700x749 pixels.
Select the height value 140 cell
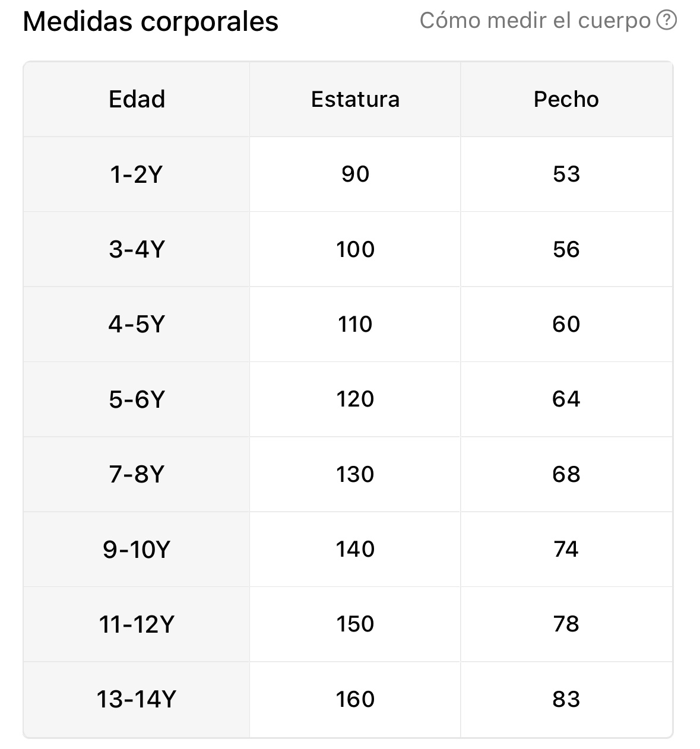355,550
